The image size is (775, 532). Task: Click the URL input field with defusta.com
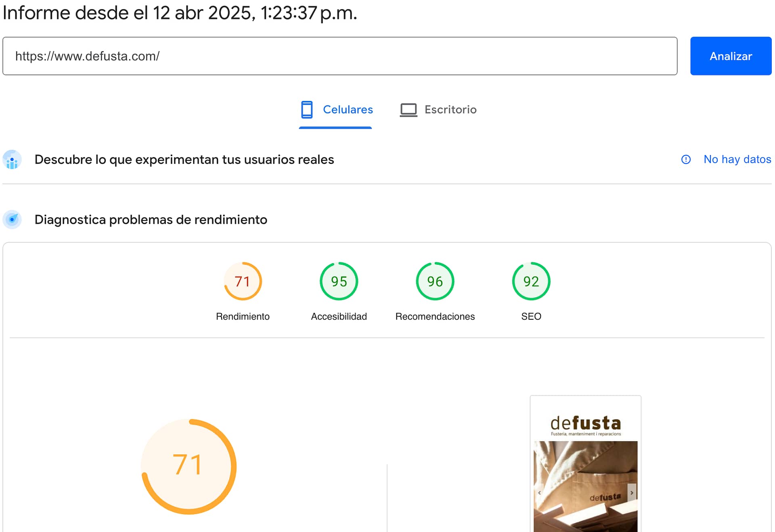[x=340, y=56]
